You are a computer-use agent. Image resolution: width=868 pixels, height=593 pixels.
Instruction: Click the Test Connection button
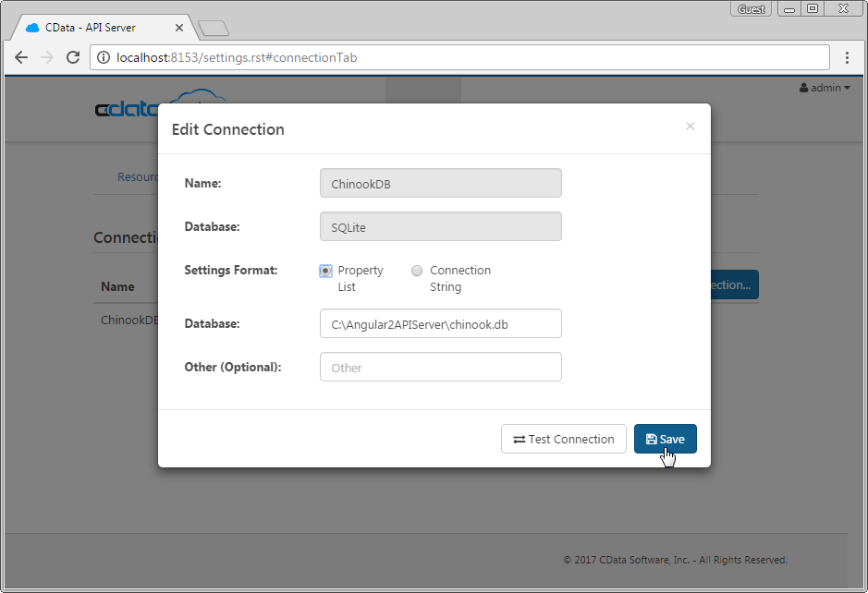click(563, 439)
